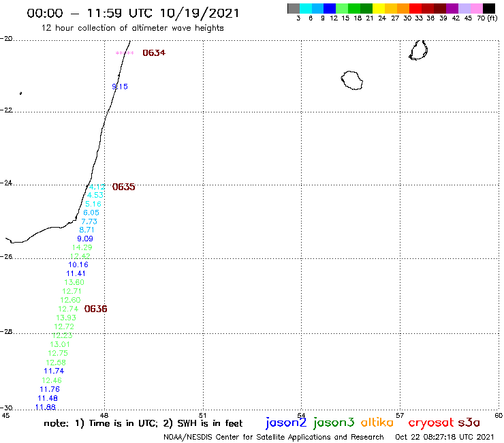Select the pink legend color block
The height and width of the screenshot is (443, 504).
coord(476,8)
